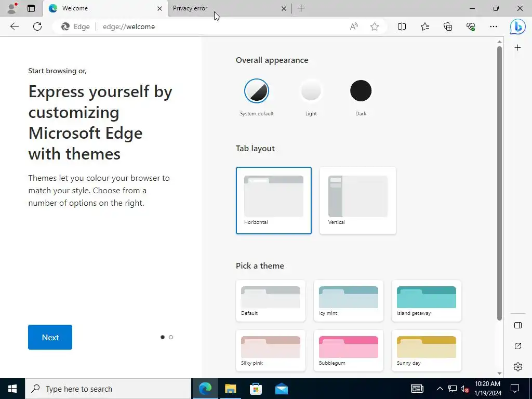Open the Collections icon
This screenshot has width=532, height=399.
click(x=448, y=26)
